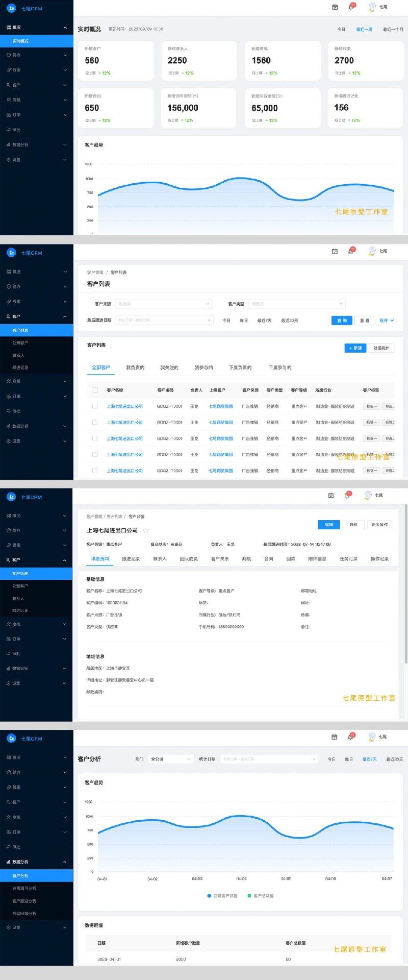Open the calendar icon on the 客户详情 page header
This screenshot has width=408, height=980.
(x=330, y=496)
